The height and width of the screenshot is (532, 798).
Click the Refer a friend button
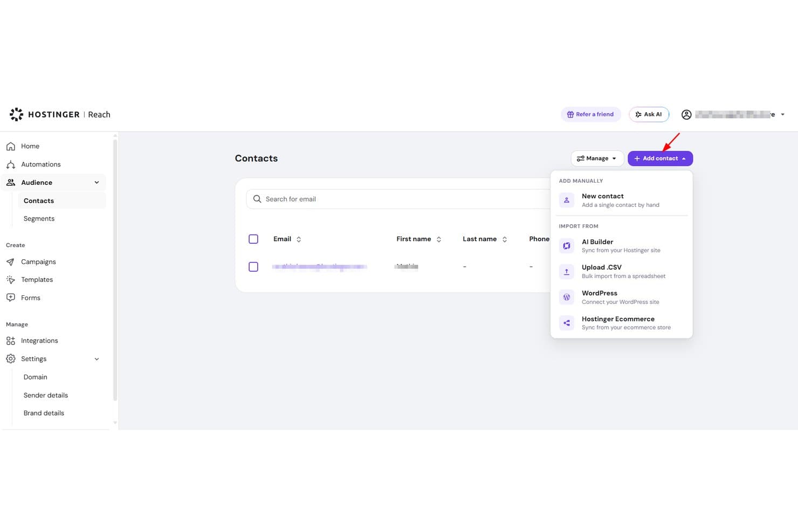[590, 114]
